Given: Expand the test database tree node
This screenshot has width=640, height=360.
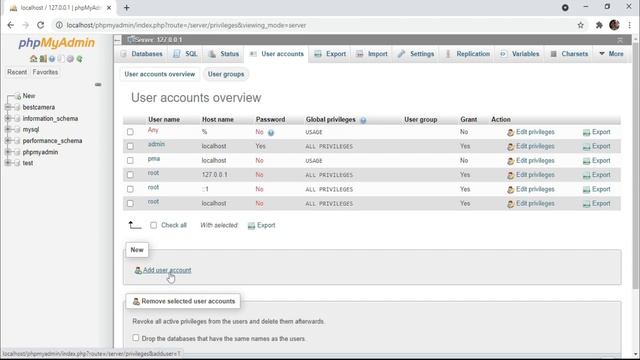Looking at the screenshot, I should 7,163.
